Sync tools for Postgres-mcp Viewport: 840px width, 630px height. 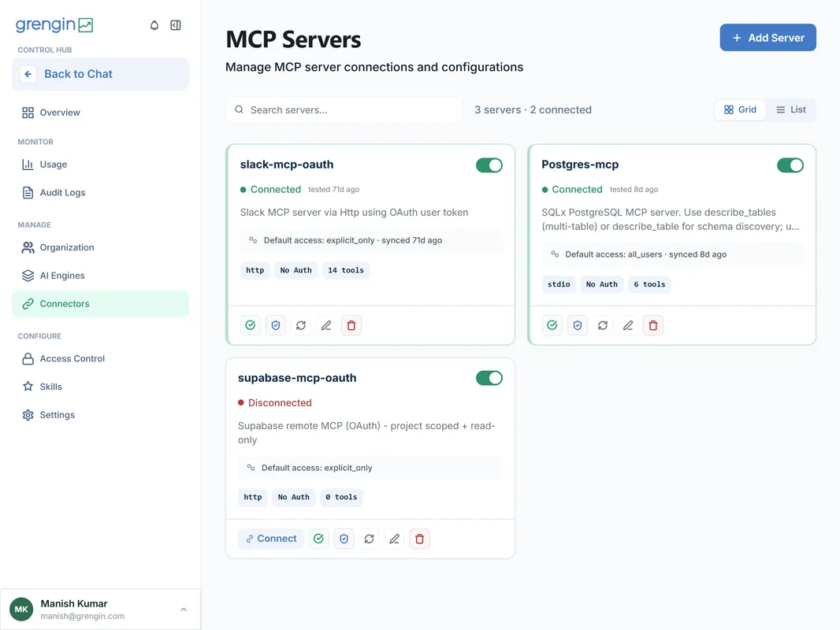tap(603, 325)
